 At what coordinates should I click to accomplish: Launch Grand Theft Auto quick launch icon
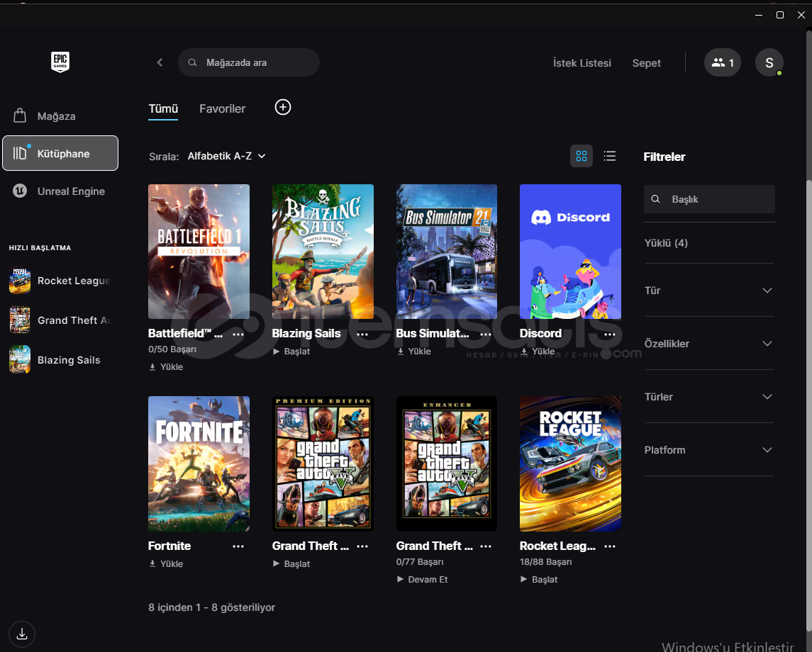tap(20, 320)
